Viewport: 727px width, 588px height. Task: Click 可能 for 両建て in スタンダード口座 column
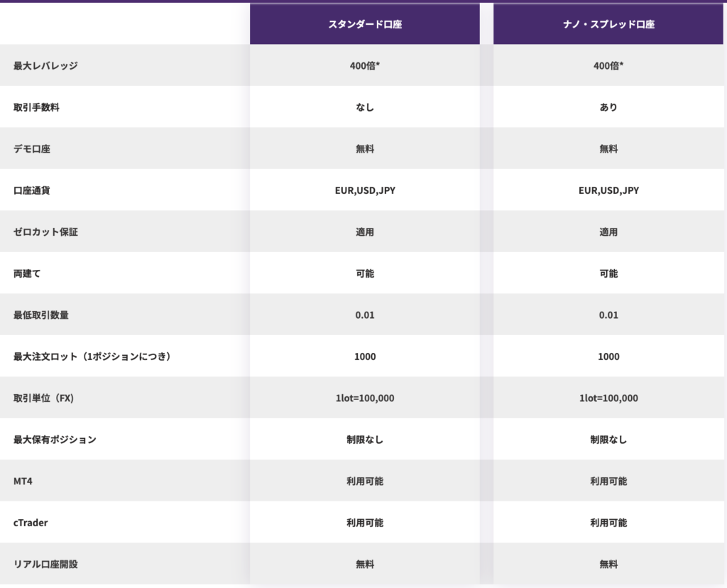pos(365,273)
